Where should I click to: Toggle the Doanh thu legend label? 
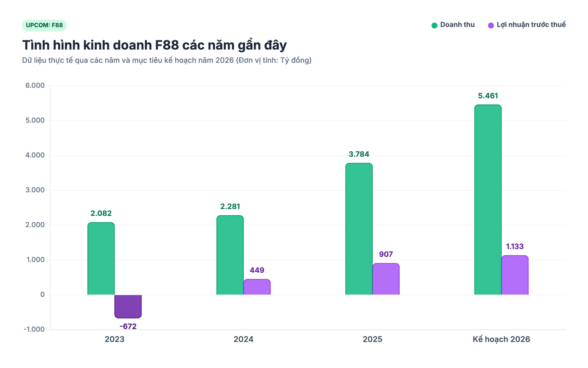(457, 25)
